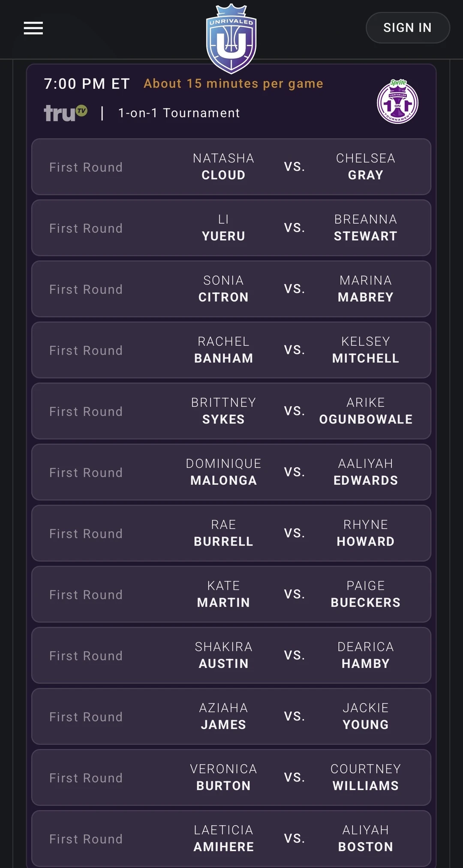The height and width of the screenshot is (868, 463).
Task: Select Aliyah Boston's name
Action: point(365,838)
